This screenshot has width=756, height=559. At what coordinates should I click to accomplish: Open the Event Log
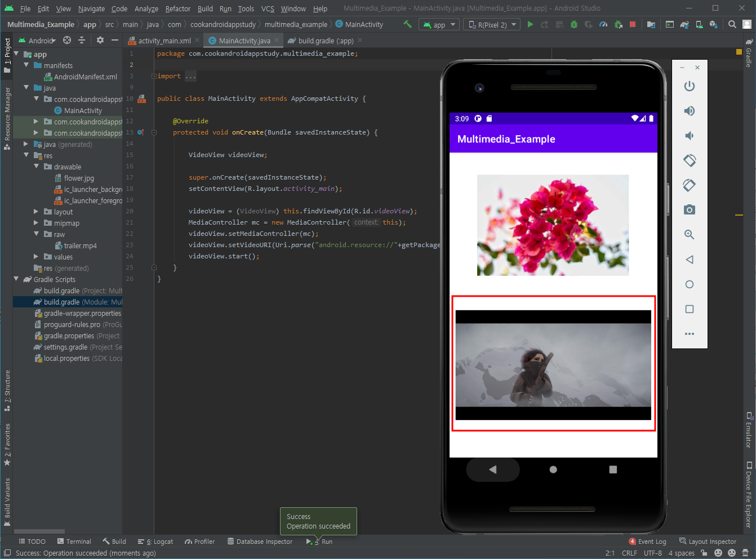648,542
